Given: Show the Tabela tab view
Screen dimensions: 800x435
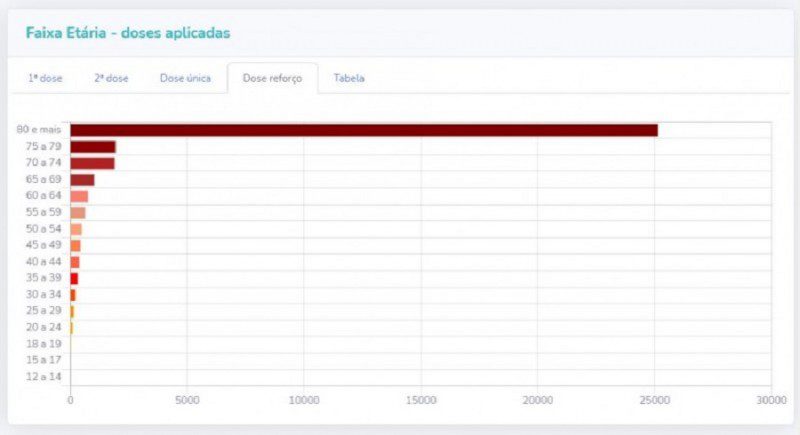Looking at the screenshot, I should [x=349, y=78].
